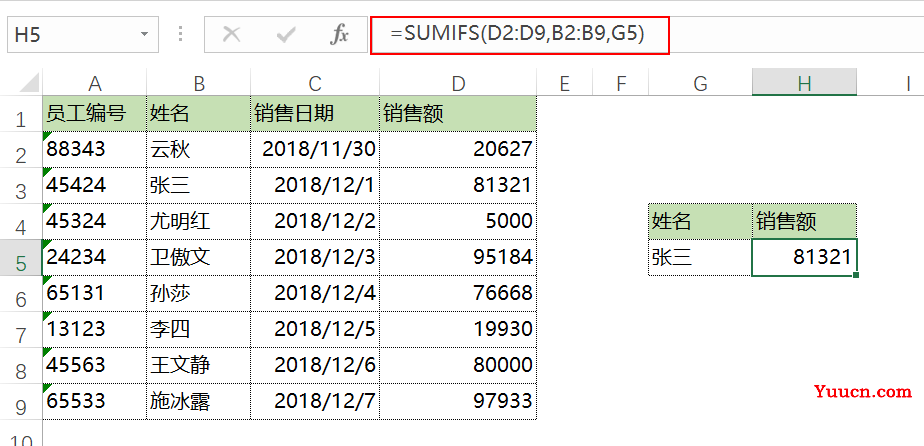The height and width of the screenshot is (446, 924).
Task: Click the date cell 2018/11/30
Action: [315, 150]
